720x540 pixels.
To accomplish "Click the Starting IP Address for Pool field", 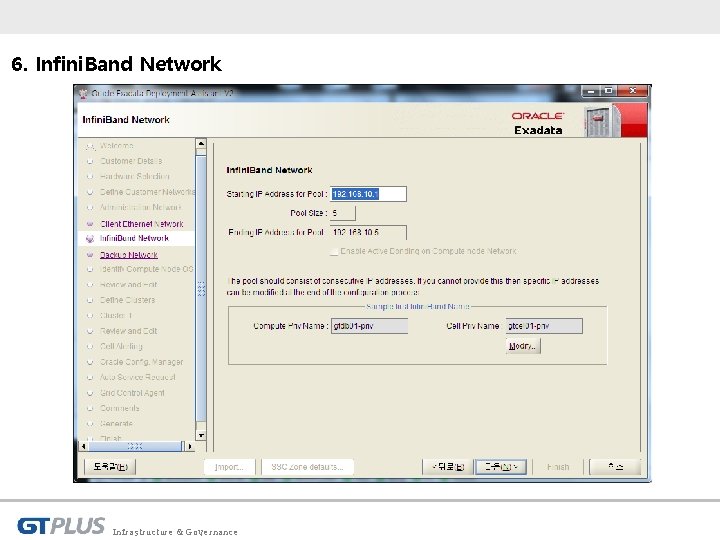I will click(368, 194).
